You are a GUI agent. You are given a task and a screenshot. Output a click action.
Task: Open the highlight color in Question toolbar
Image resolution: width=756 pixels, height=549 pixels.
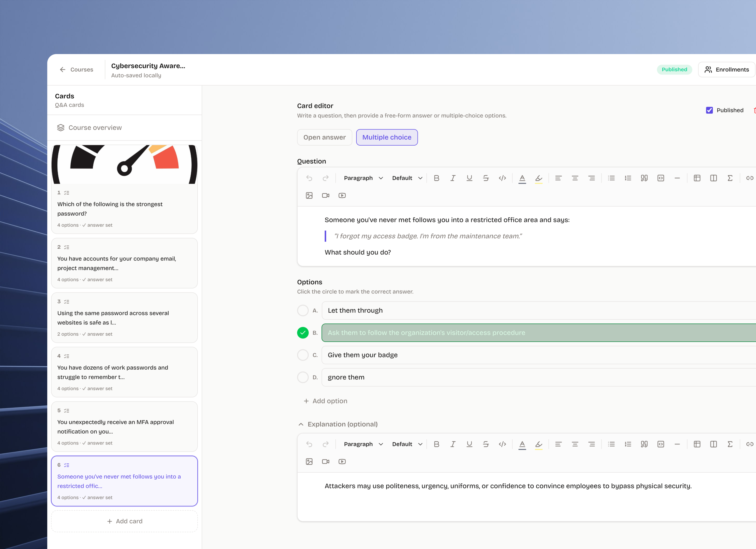click(x=539, y=178)
